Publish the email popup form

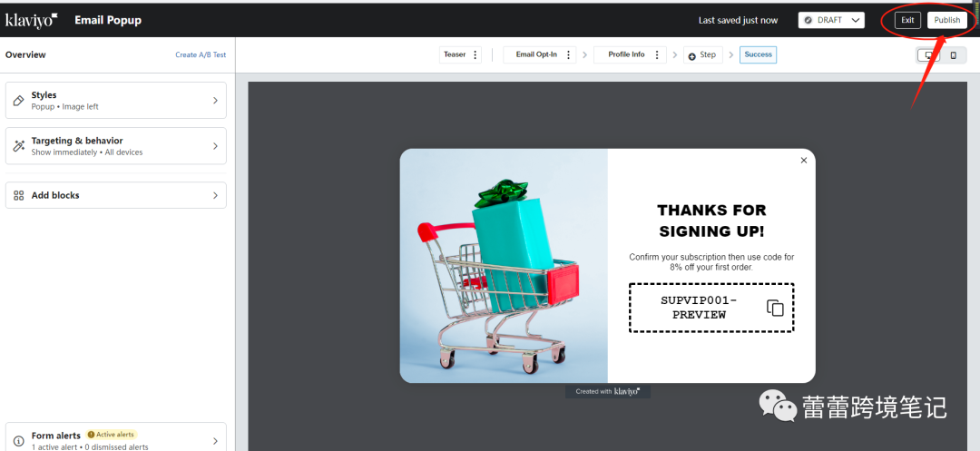946,20
